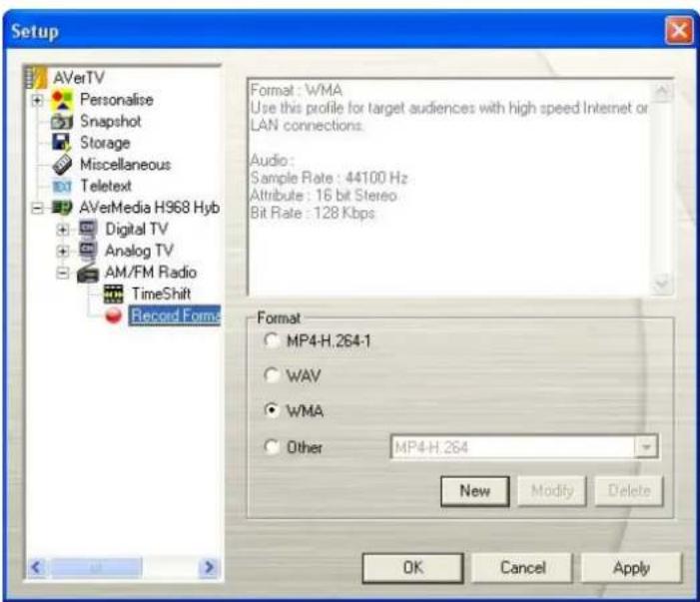The width and height of the screenshot is (700, 602).
Task: Click the "Format : WMA" description line
Action: pos(297,90)
